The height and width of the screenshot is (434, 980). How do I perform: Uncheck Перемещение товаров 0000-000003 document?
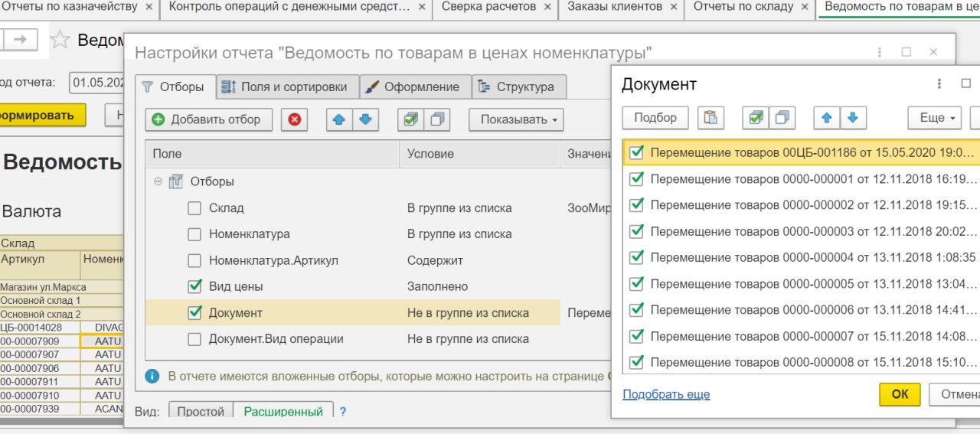coord(635,231)
